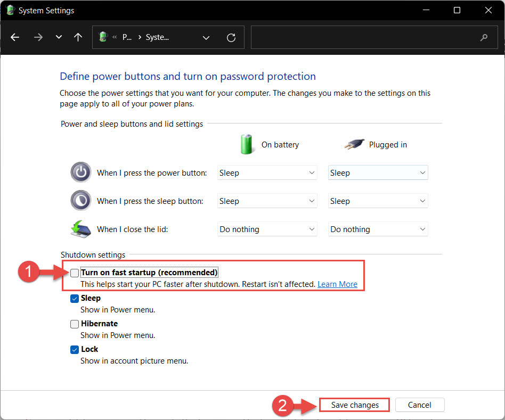Minimize the System Settings window

pyautogui.click(x=426, y=10)
